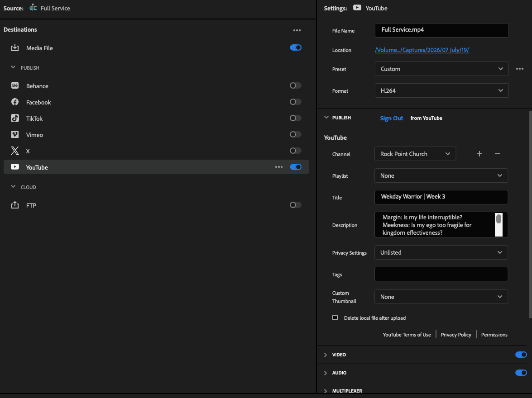The width and height of the screenshot is (532, 398).
Task: Click the Title field Wekday Warrior
Action: point(441,197)
